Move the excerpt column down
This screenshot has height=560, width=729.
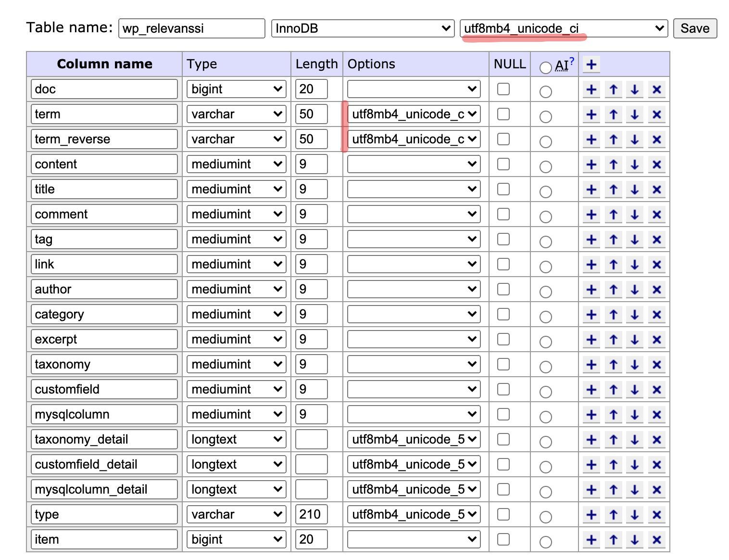pos(635,340)
